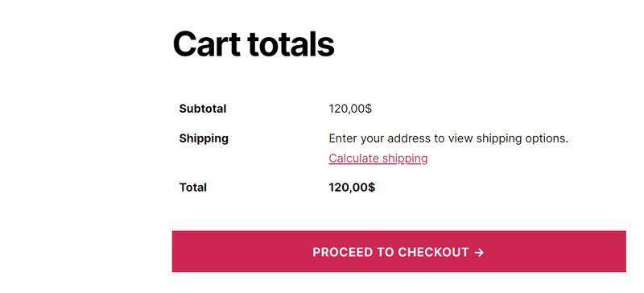Click the word Cart in heading
This screenshot has height=293, width=644.
207,44
